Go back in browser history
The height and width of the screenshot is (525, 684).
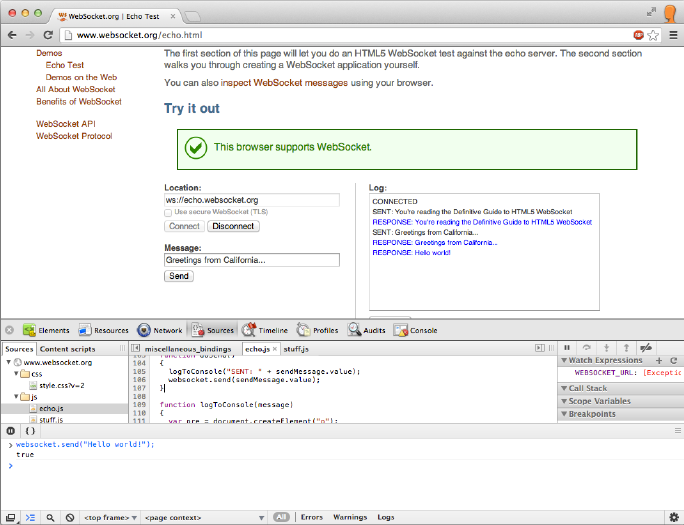pyautogui.click(x=12, y=35)
